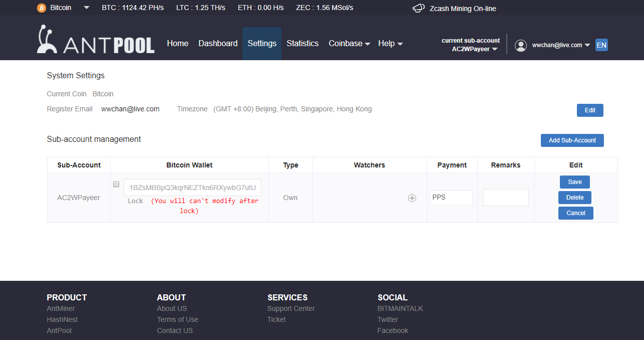The width and height of the screenshot is (644, 340).
Task: Click the Bitcoin wallet address field
Action: (192, 188)
